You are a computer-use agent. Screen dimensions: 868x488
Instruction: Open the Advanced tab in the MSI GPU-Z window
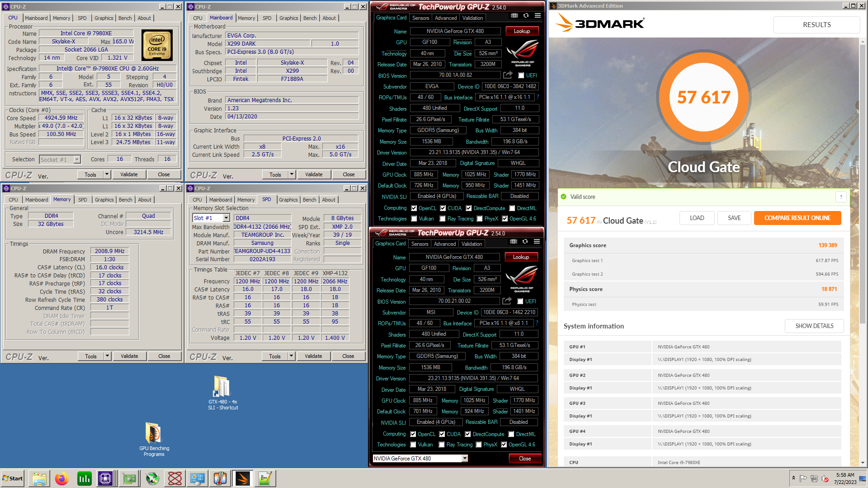point(445,244)
